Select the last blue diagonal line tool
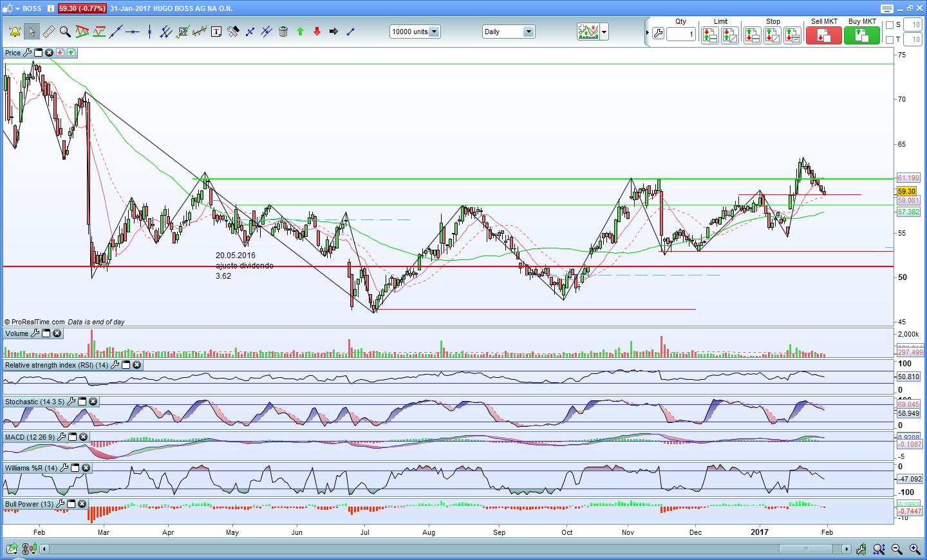The height and width of the screenshot is (560, 927). pyautogui.click(x=350, y=32)
